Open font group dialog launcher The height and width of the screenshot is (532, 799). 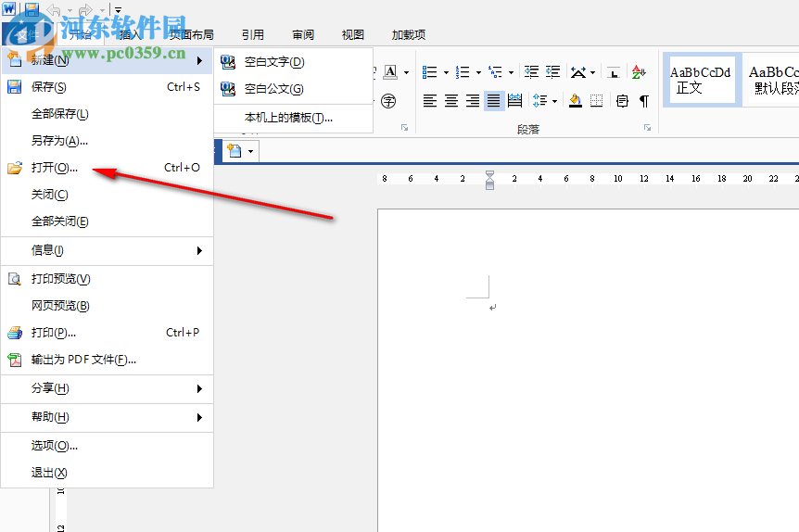click(404, 127)
